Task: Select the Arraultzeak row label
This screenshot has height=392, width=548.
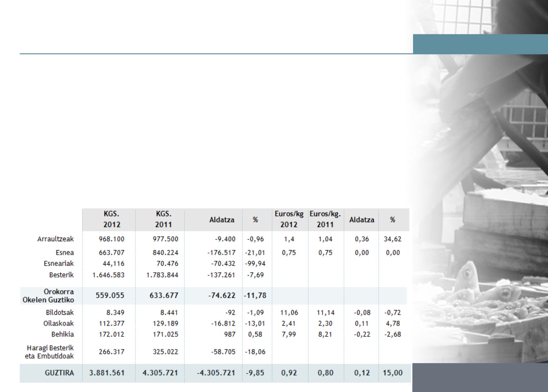Action: coord(55,239)
